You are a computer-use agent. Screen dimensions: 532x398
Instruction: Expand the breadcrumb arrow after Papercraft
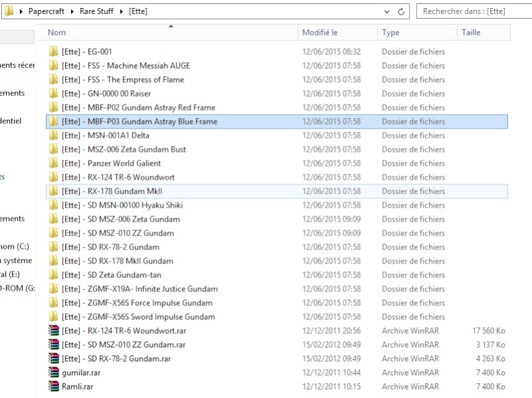coord(72,11)
